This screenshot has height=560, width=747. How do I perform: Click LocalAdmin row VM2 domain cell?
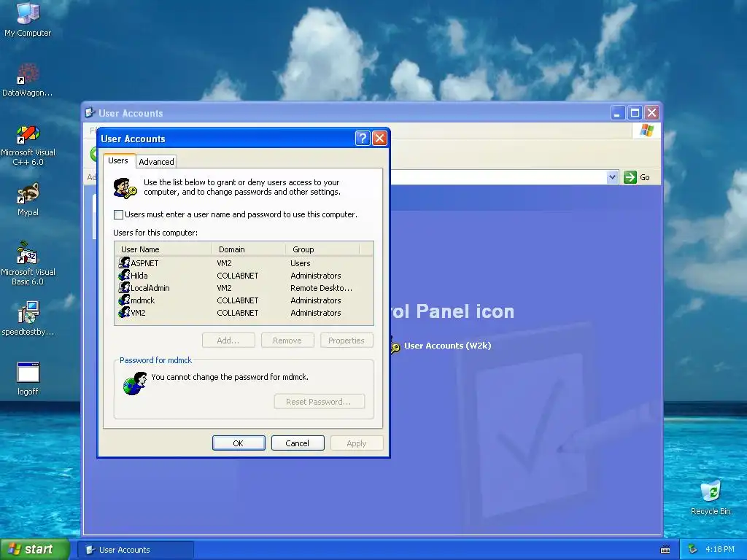tap(224, 288)
